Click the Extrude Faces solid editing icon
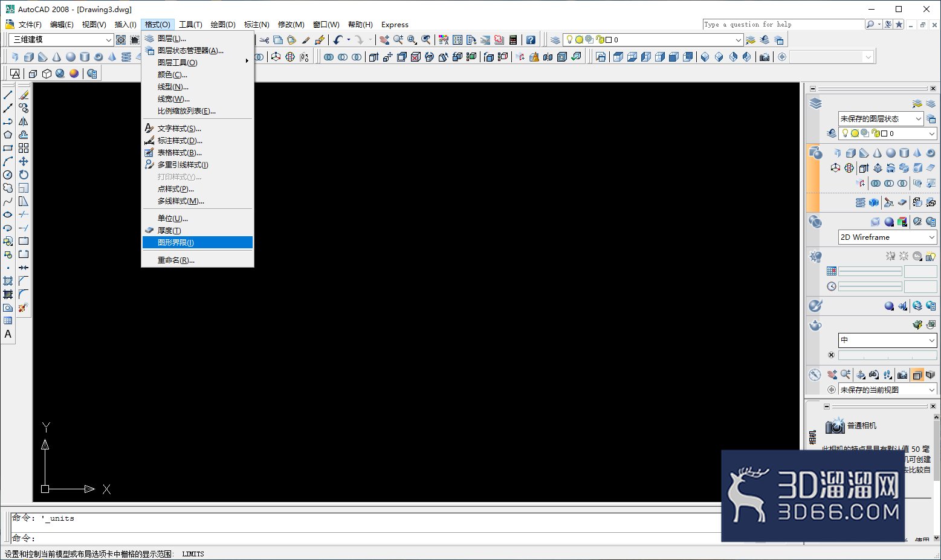This screenshot has width=941, height=560. [373, 57]
